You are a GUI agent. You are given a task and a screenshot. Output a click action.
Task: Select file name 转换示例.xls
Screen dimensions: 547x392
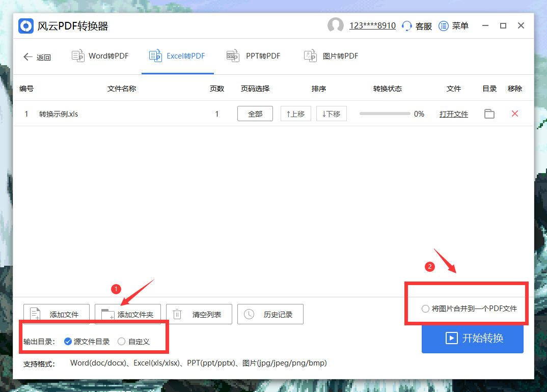59,114
